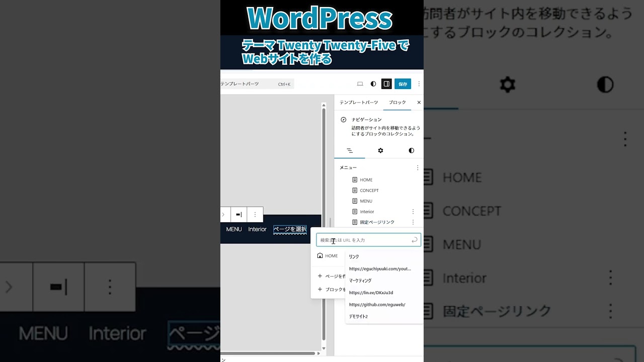Select the gear settings tab in sidebar

click(x=380, y=150)
